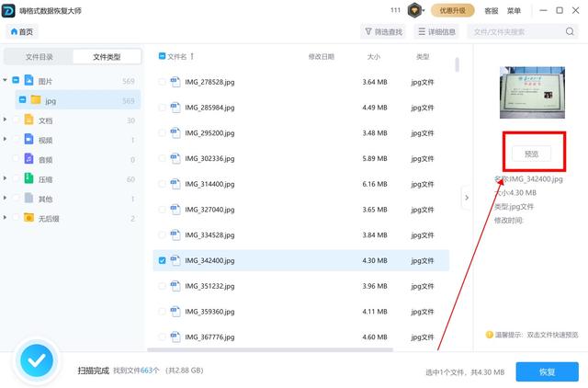The image size is (588, 388).
Task: Sort by the 大小 column header
Action: [x=374, y=57]
